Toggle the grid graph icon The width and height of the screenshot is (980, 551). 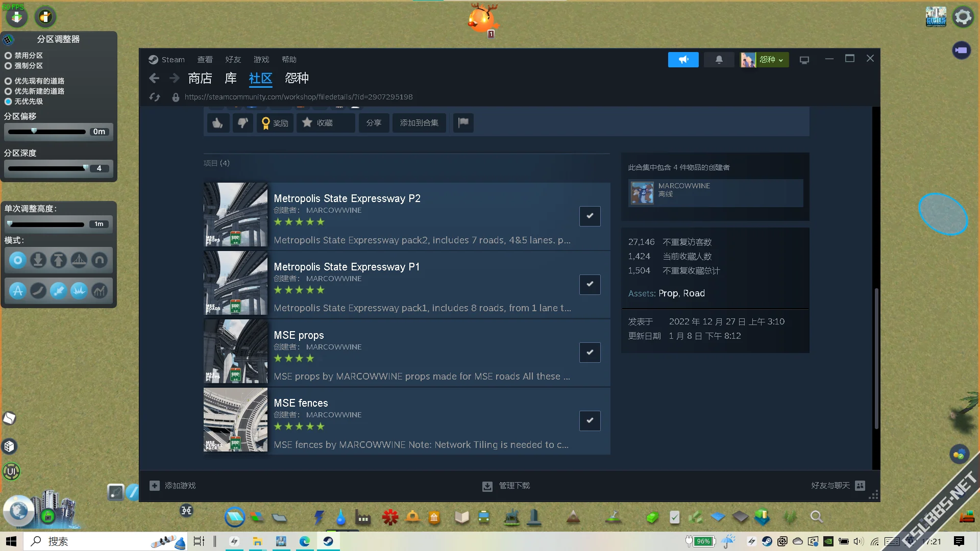pos(100,291)
